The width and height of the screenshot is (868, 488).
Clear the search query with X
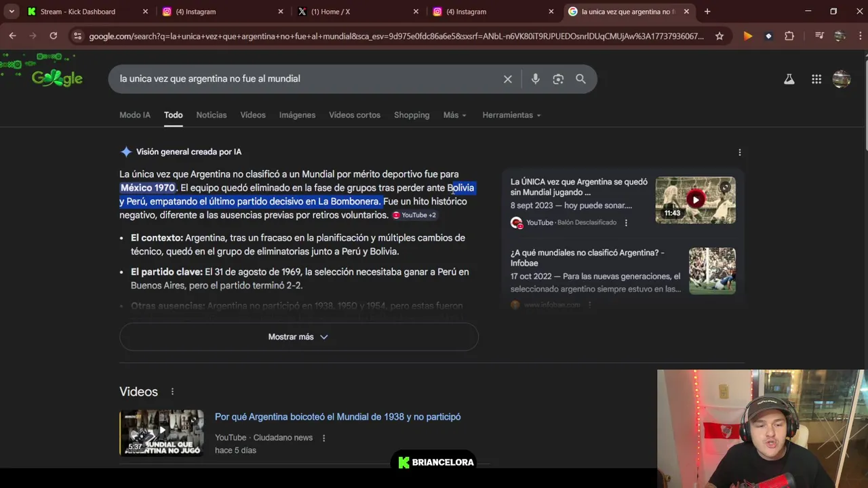[x=507, y=79]
